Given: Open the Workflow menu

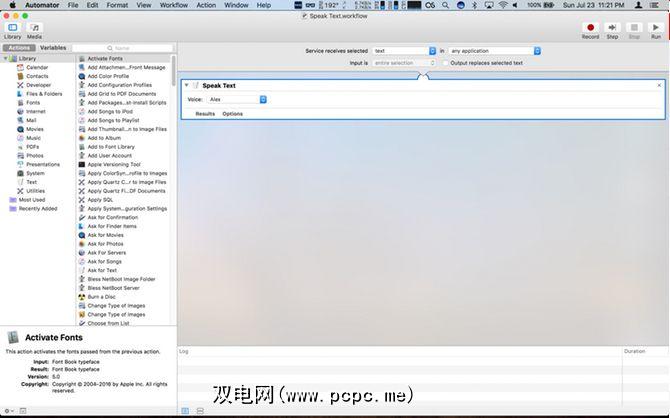Looking at the screenshot, I should click(x=173, y=5).
